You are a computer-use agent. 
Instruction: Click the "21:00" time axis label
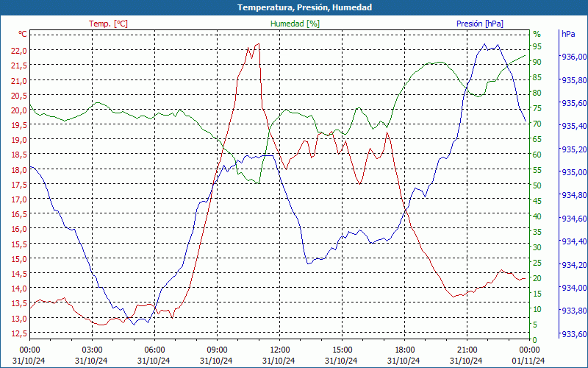(x=467, y=350)
